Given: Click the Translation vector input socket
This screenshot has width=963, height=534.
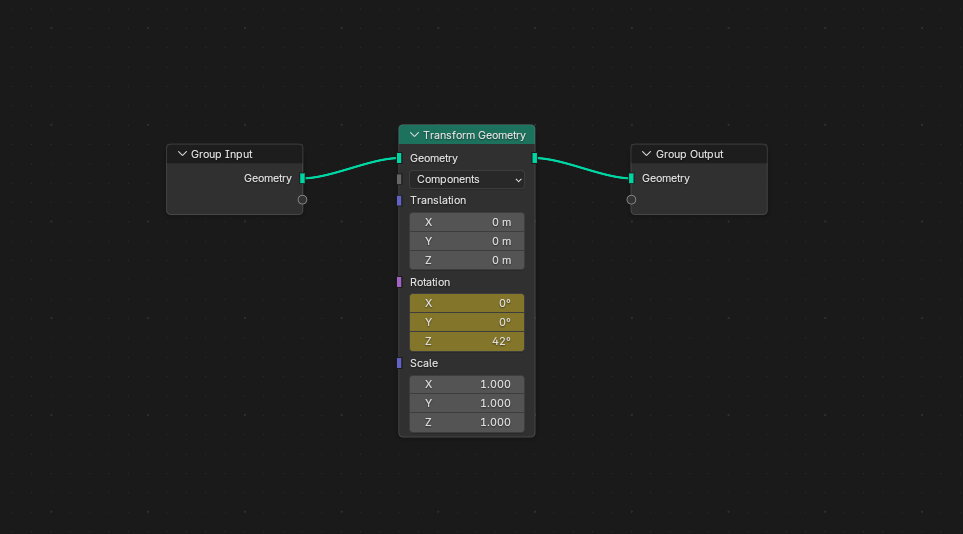Looking at the screenshot, I should pos(399,201).
